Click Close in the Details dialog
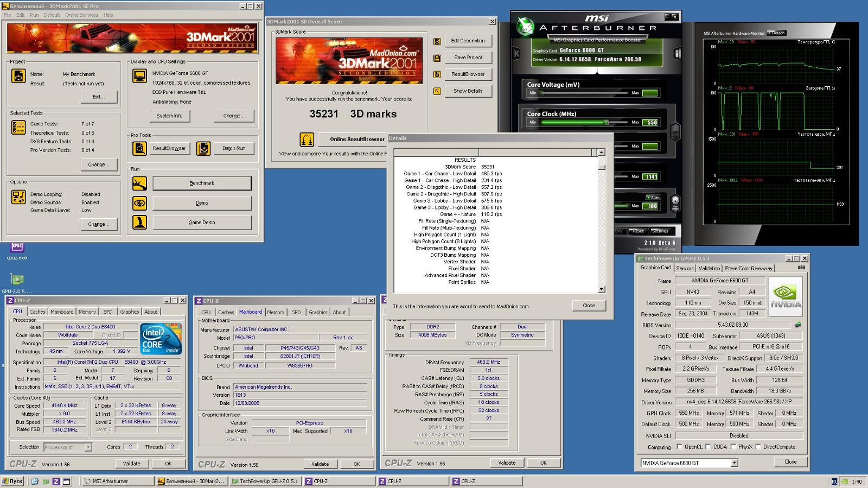Viewport: 868px width, 488px height. [589, 306]
